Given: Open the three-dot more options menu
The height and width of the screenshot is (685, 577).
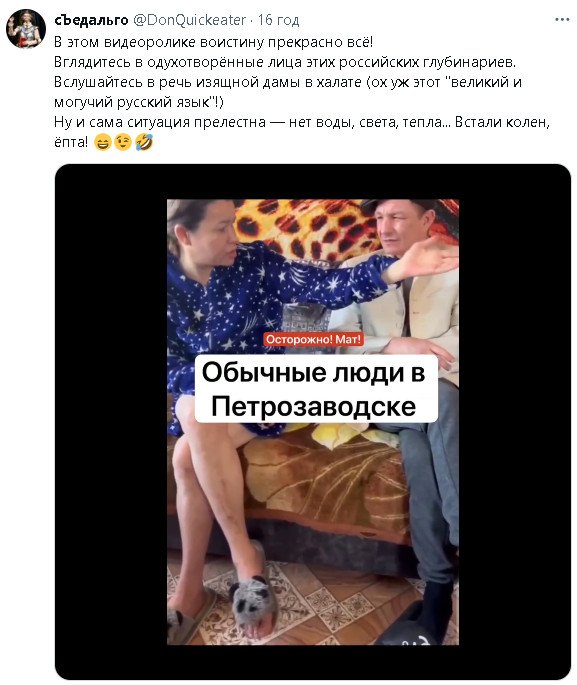Looking at the screenshot, I should point(562,20).
